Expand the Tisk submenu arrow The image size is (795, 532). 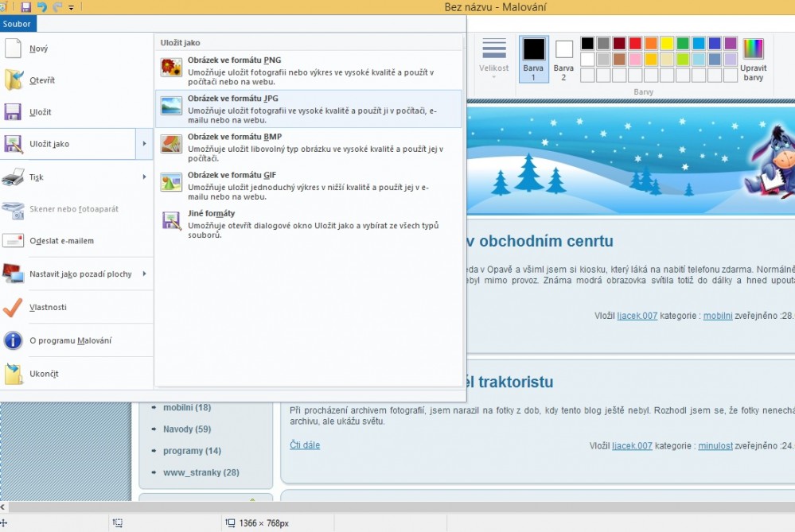tap(144, 177)
